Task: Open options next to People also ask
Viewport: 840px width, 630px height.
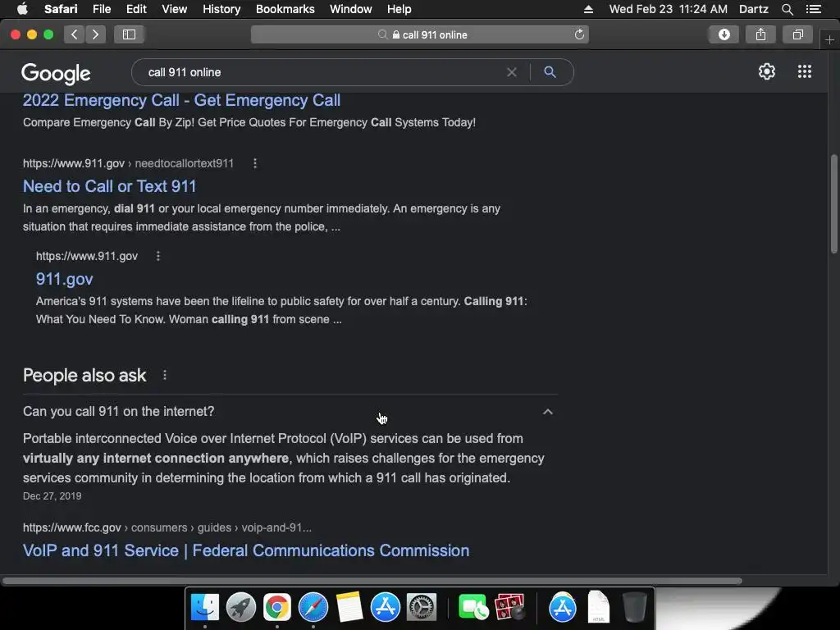Action: click(x=164, y=376)
